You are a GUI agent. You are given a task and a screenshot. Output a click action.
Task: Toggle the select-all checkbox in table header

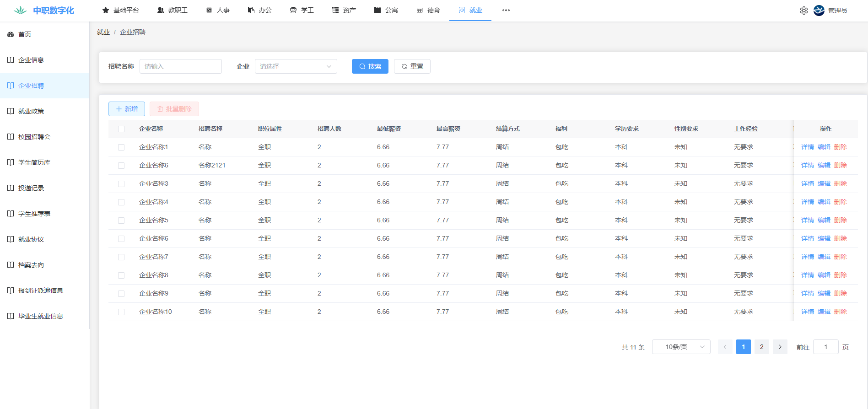point(121,129)
